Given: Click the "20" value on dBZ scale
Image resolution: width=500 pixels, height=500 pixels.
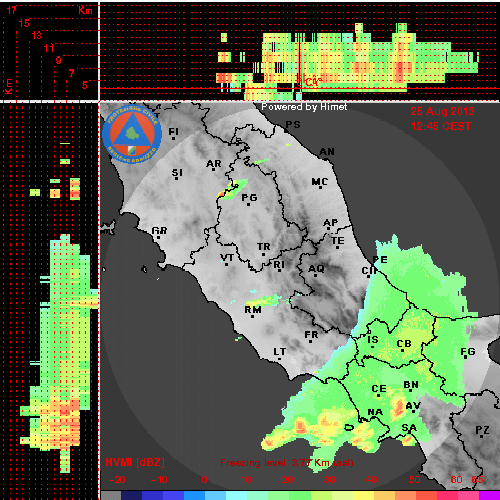Looking at the screenshot, I should [x=288, y=480].
